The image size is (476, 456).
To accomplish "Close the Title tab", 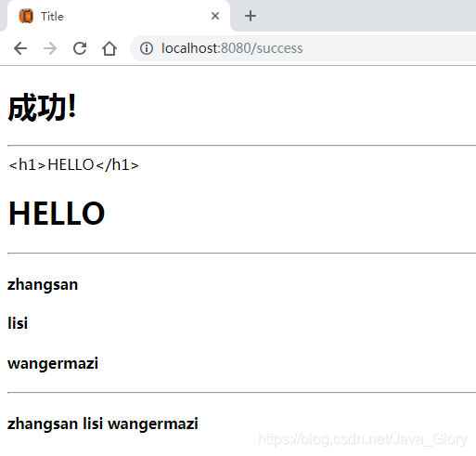I will pyautogui.click(x=215, y=16).
